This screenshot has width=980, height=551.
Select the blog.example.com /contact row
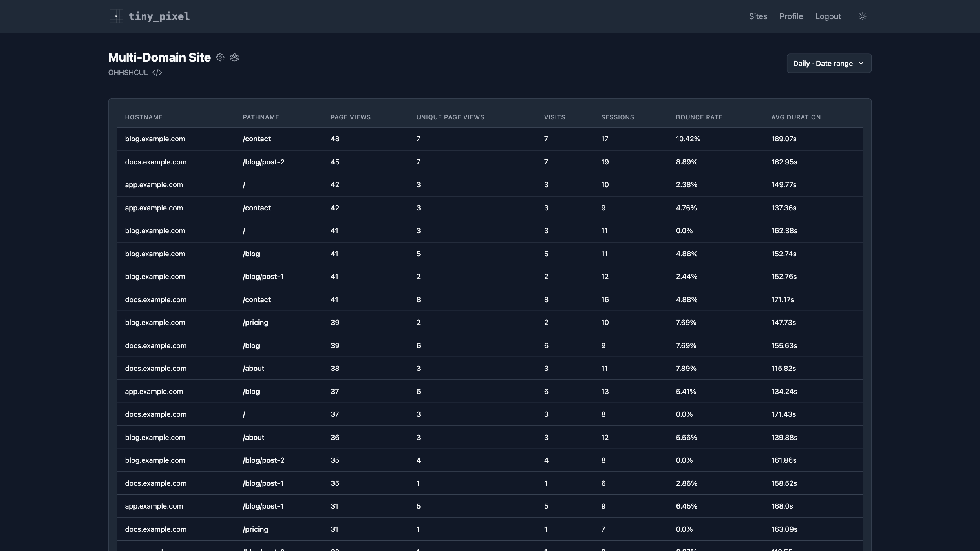(x=490, y=139)
